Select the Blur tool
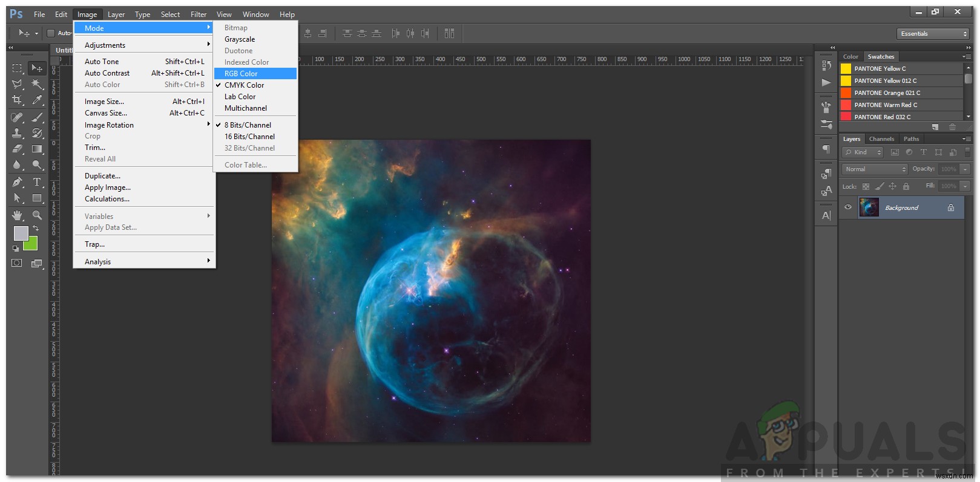This screenshot has width=980, height=482. 17,164
